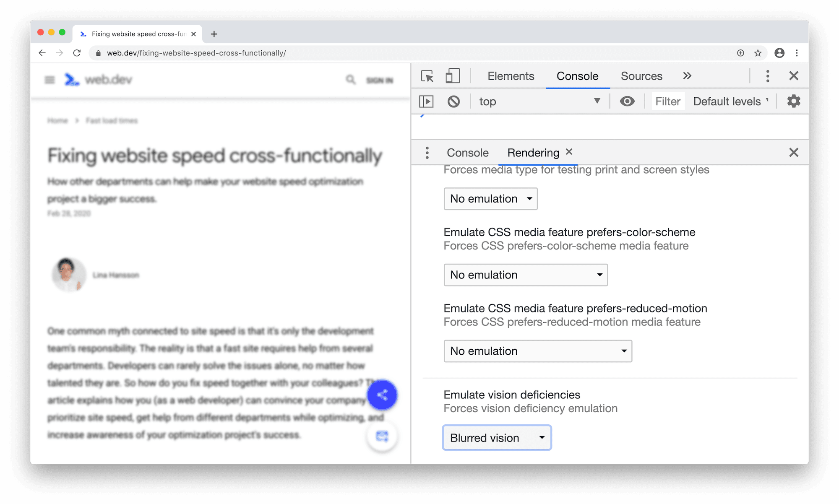Click the web.dev home breadcrumb link

click(x=57, y=120)
